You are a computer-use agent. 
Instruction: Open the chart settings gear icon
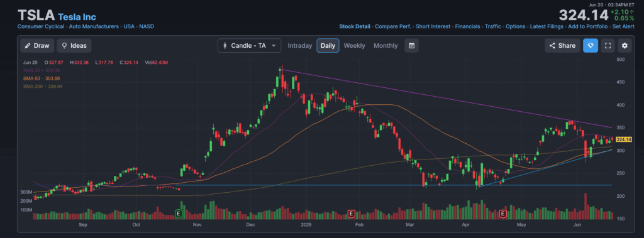(x=625, y=46)
